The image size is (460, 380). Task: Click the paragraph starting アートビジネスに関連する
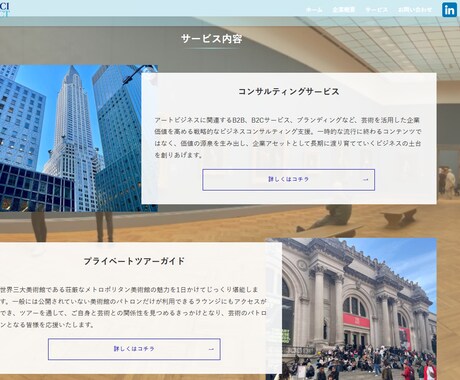point(288,137)
